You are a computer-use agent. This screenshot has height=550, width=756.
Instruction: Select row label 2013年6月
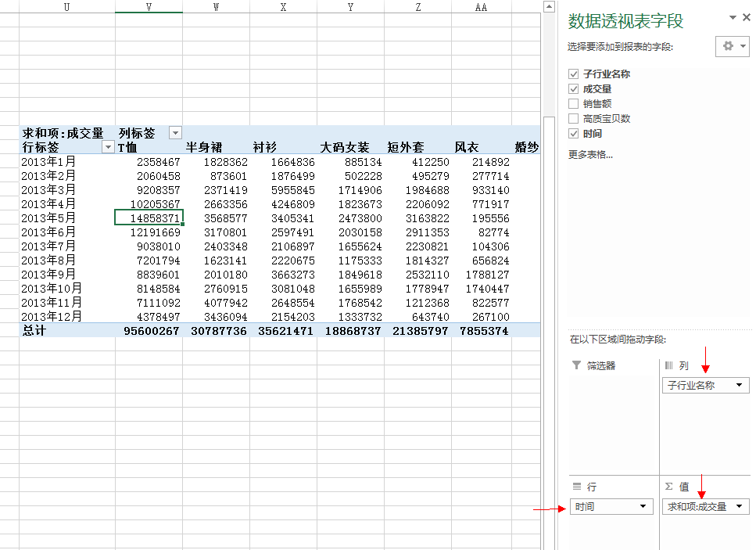coord(67,232)
